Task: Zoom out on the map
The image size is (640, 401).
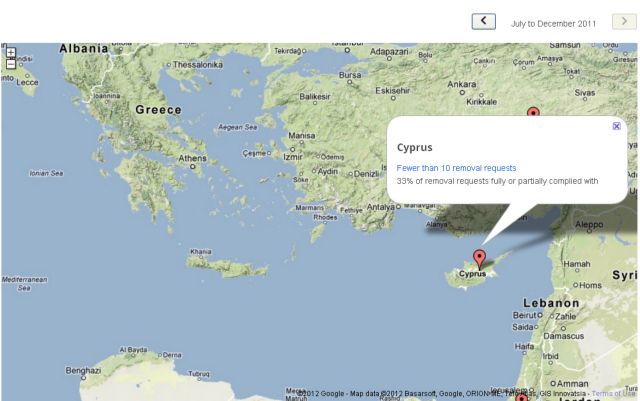Action: tap(11, 64)
